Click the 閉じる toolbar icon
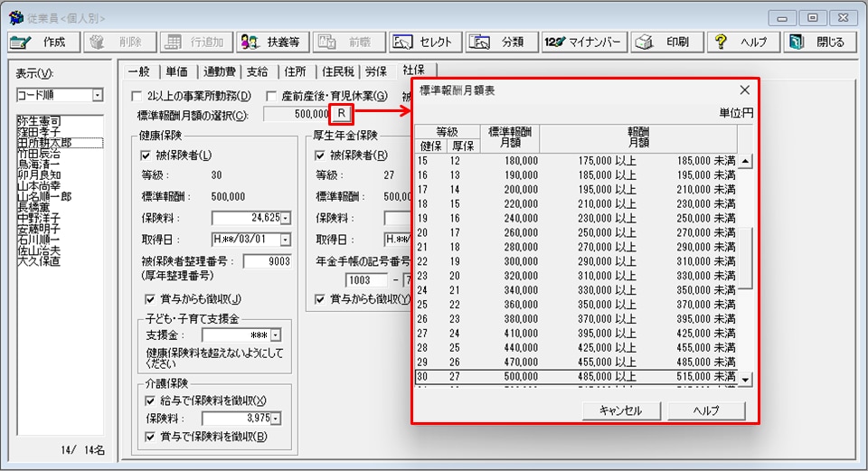Screen dimensions: 868x471 point(818,42)
